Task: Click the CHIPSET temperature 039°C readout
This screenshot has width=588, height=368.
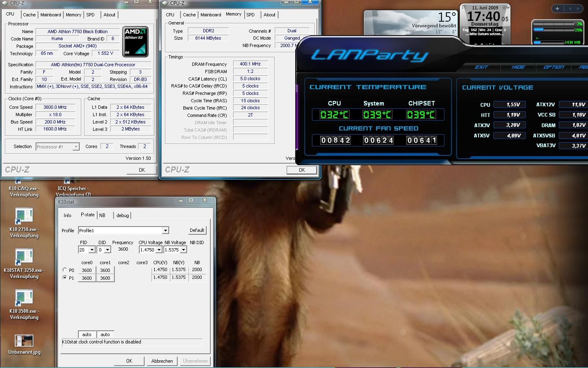Action: pos(421,115)
